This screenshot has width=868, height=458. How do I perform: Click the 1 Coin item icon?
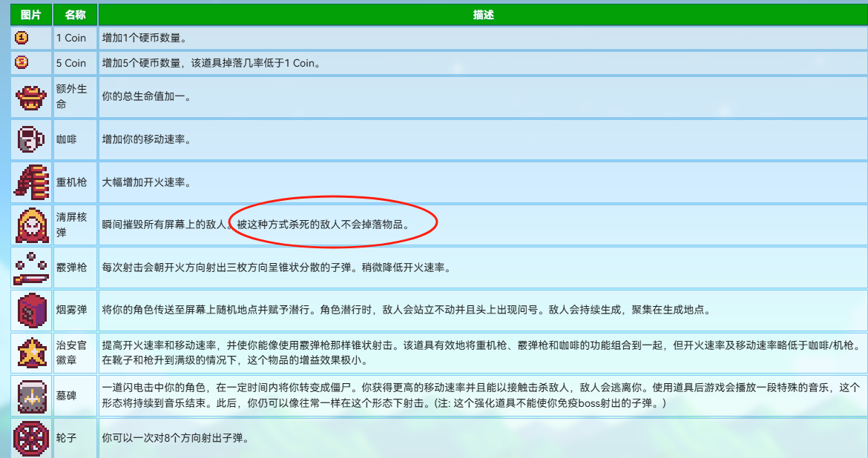[22, 38]
